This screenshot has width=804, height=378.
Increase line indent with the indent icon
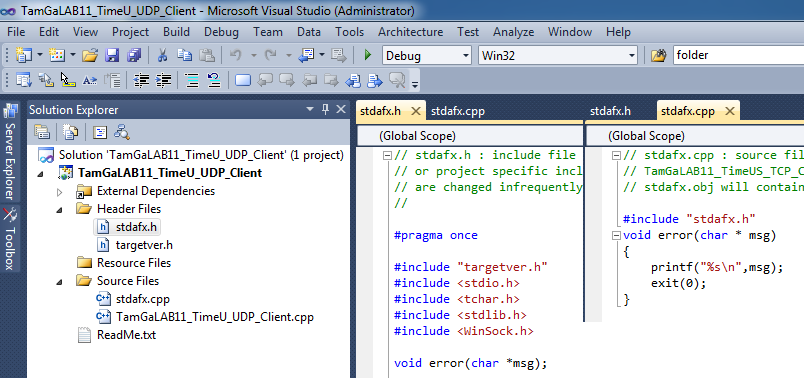[x=163, y=80]
